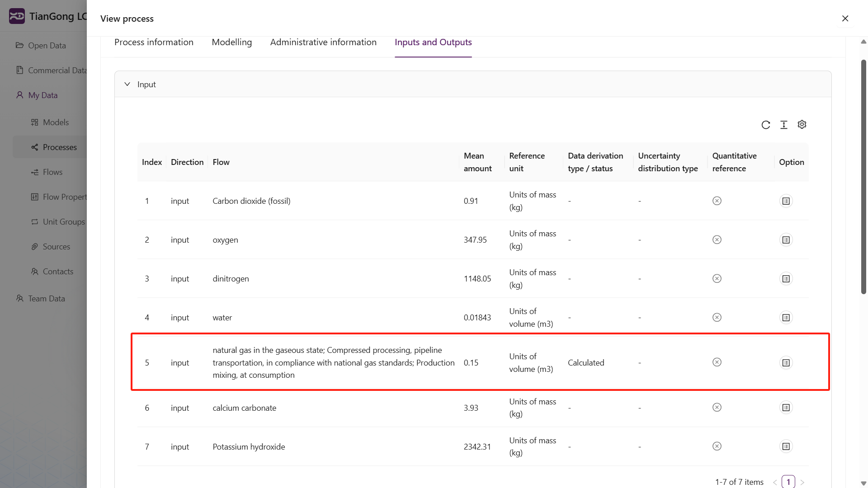This screenshot has height=488, width=868.
Task: Switch to Process information tab
Action: pyautogui.click(x=154, y=42)
